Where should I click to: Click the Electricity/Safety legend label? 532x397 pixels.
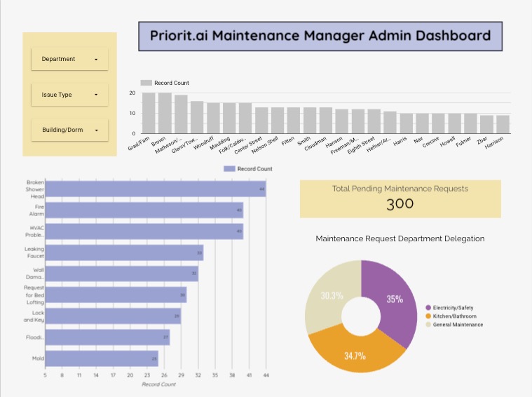(453, 308)
